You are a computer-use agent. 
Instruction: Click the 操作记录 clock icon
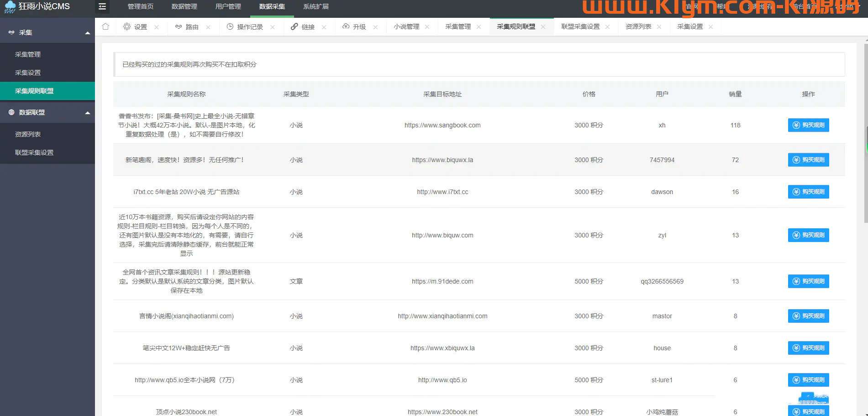pos(230,26)
